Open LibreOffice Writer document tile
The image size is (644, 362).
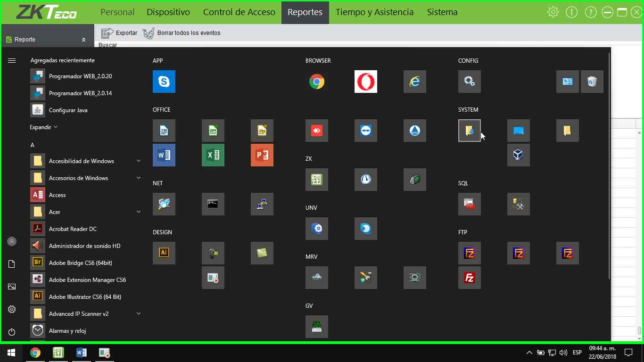click(164, 131)
